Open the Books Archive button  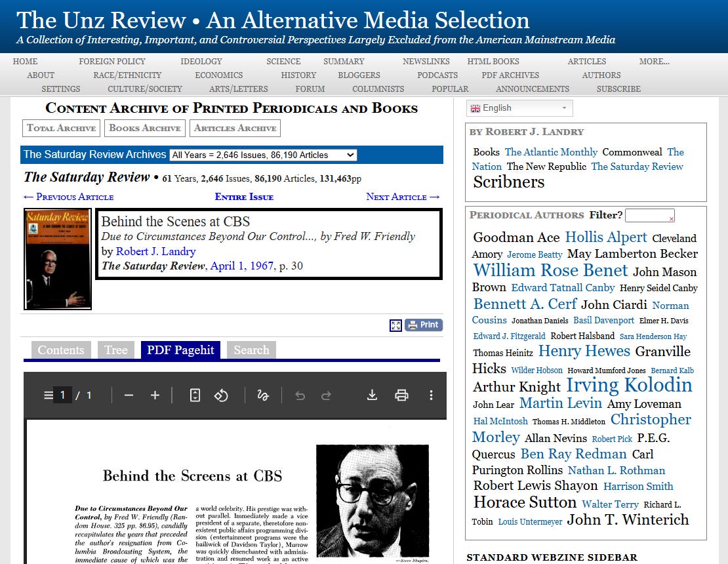pyautogui.click(x=145, y=128)
